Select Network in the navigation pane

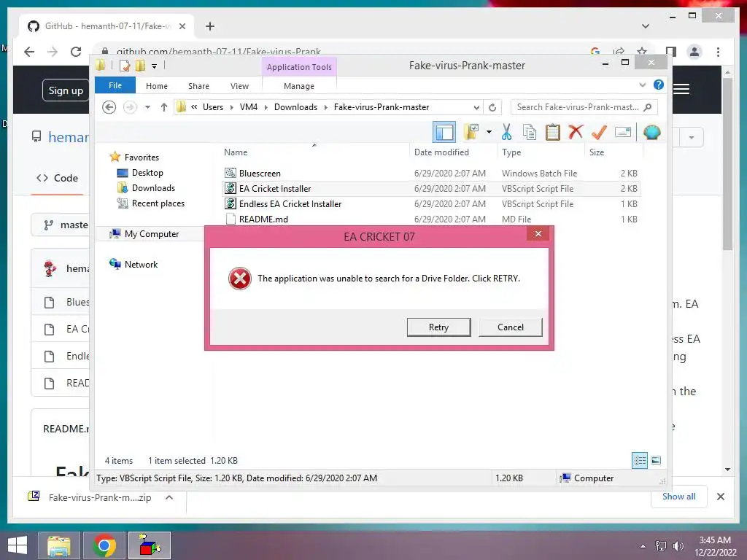pos(141,264)
